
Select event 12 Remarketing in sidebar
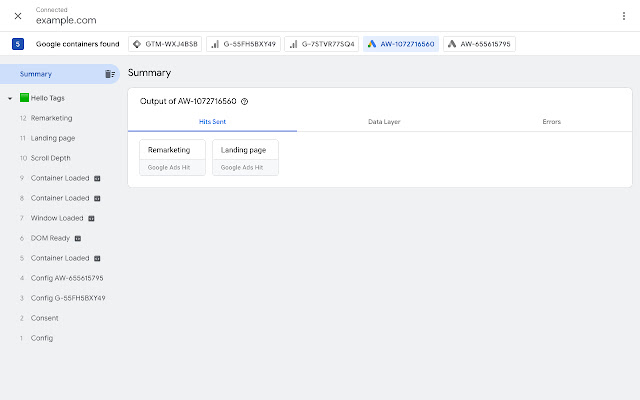[x=52, y=118]
